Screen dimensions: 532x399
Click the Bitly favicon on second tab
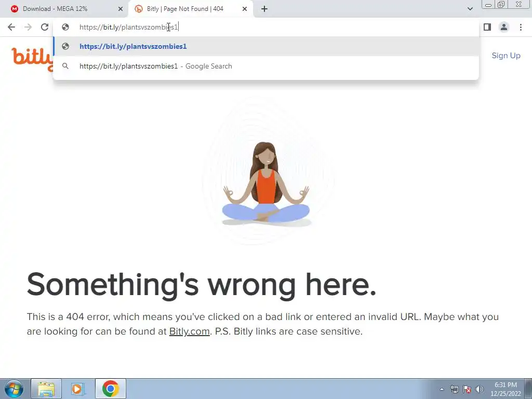click(138, 9)
